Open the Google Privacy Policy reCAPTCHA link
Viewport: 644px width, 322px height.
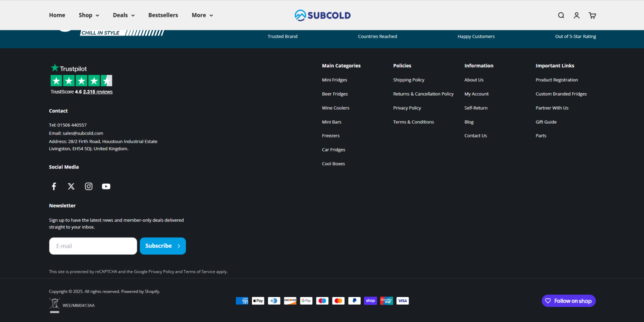point(161,272)
